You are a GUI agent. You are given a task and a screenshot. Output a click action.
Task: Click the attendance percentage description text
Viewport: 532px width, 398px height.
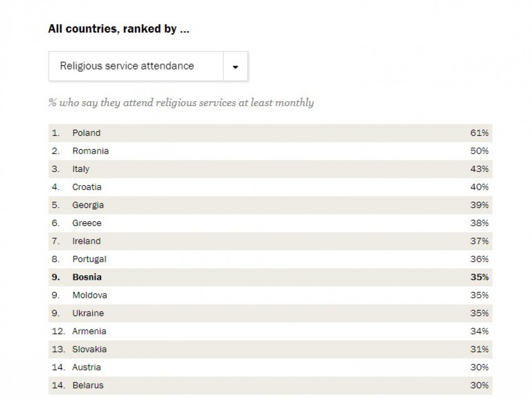tap(181, 103)
